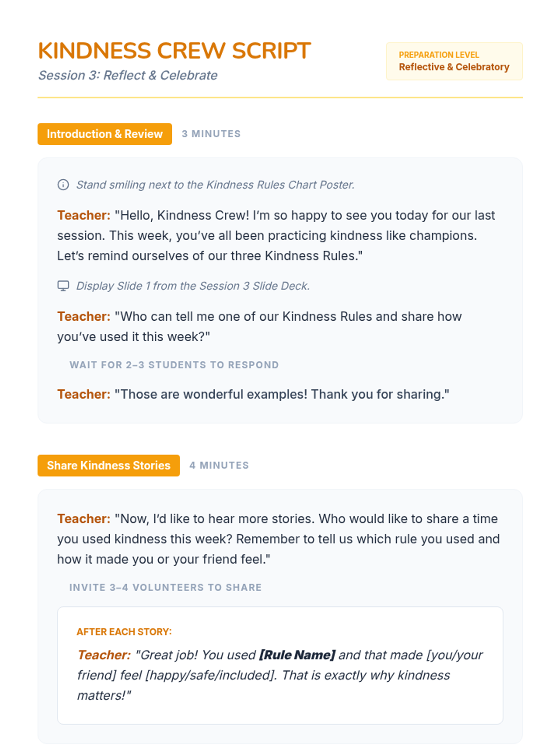
Task: Click the Introduction & Review section badge
Action: [x=105, y=134]
